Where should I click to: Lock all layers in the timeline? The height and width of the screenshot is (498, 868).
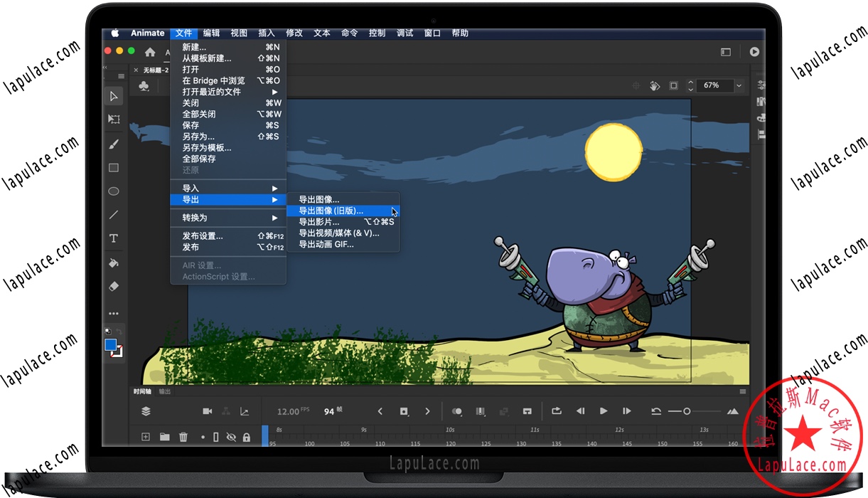click(246, 437)
